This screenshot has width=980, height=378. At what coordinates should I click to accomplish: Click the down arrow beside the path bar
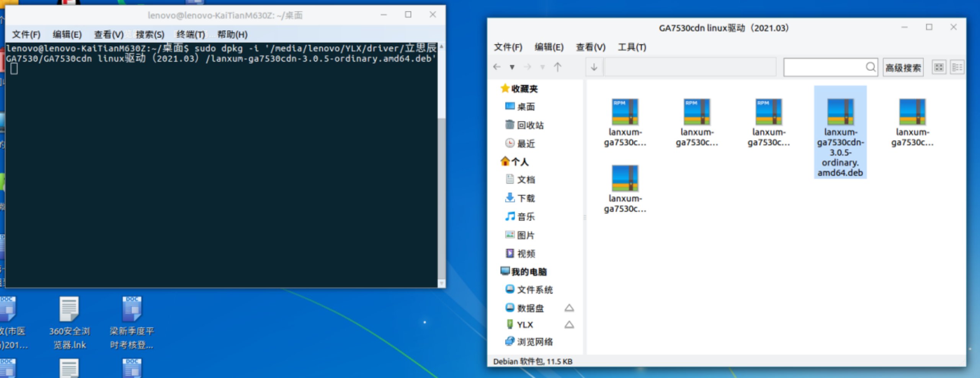coord(594,67)
